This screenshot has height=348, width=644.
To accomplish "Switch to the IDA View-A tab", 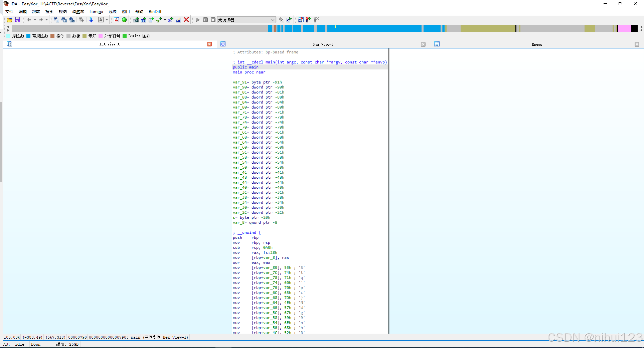I will coord(109,44).
